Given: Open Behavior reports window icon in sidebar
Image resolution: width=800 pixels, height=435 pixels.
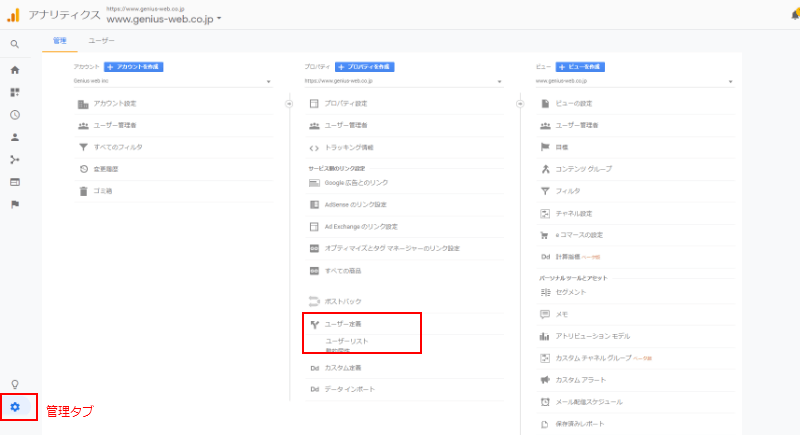Looking at the screenshot, I should 15,182.
